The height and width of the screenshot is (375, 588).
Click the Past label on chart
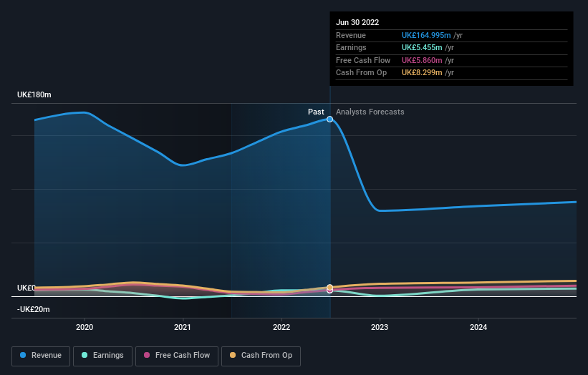pos(316,112)
